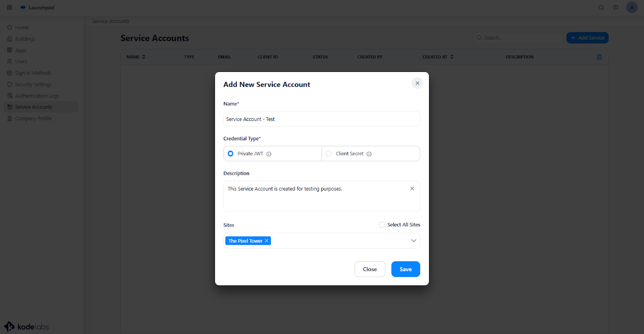Image resolution: width=644 pixels, height=334 pixels.
Task: Sort the table by Name column
Action: click(144, 57)
